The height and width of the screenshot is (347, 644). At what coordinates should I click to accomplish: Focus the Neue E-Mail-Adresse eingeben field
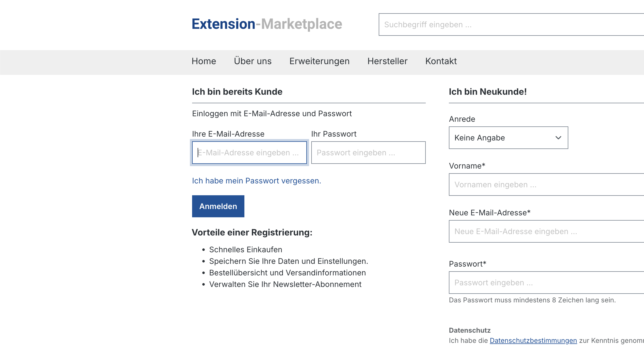pos(546,231)
